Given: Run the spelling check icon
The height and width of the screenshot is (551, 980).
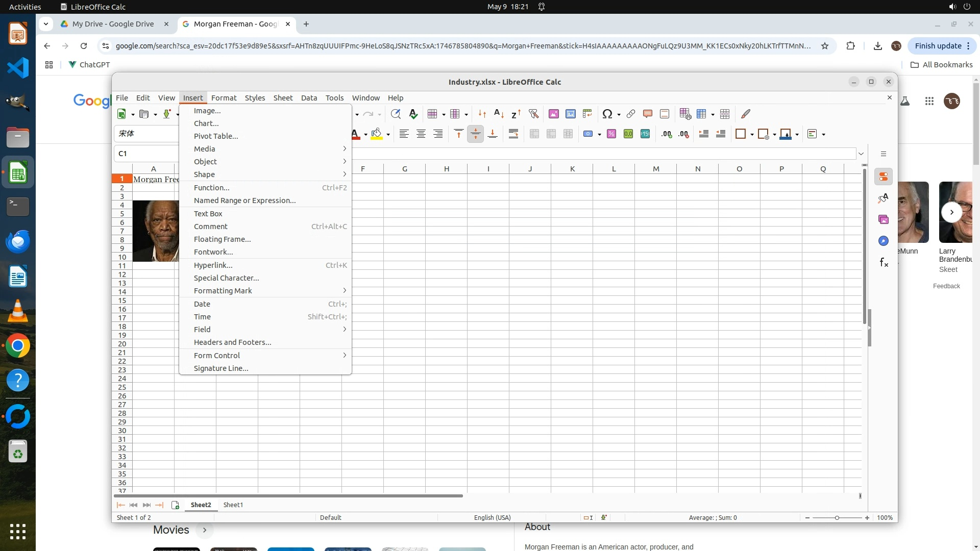Looking at the screenshot, I should pyautogui.click(x=413, y=114).
